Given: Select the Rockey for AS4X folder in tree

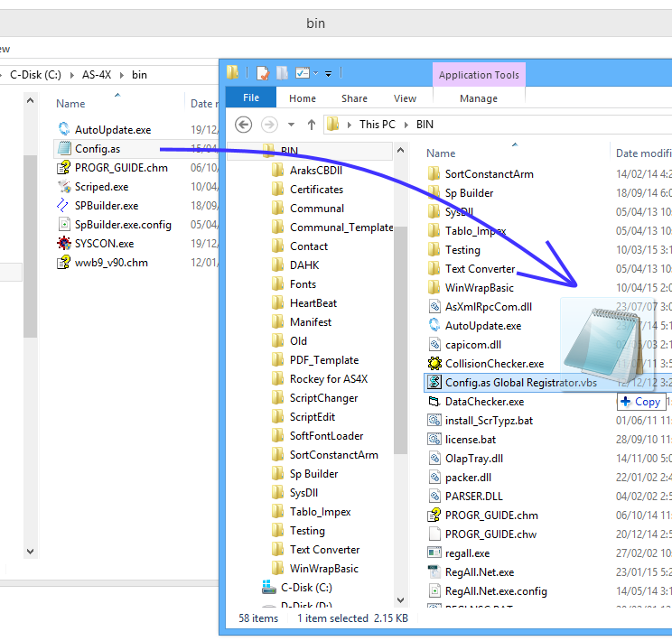Looking at the screenshot, I should pyautogui.click(x=328, y=379).
